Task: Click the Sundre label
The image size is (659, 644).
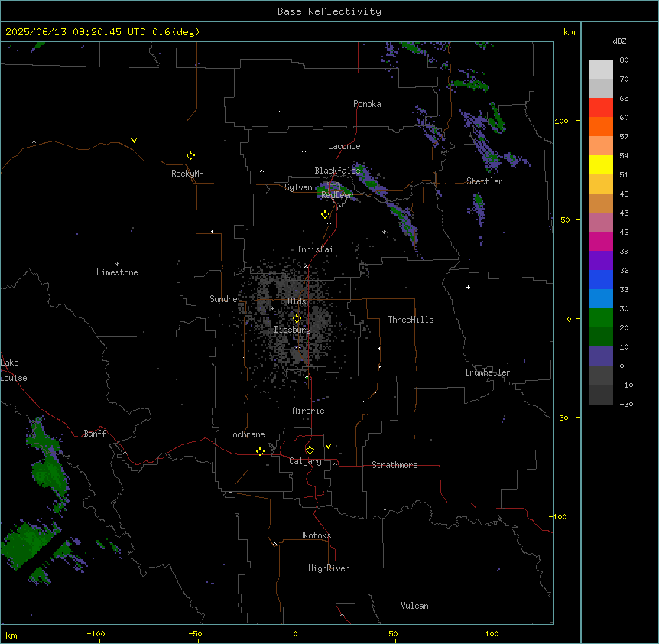Action: tap(223, 299)
